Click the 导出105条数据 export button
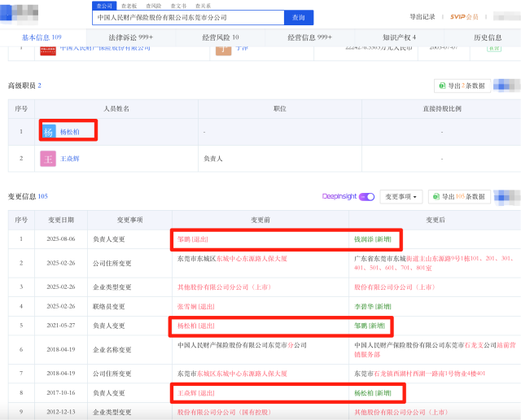 coord(461,196)
